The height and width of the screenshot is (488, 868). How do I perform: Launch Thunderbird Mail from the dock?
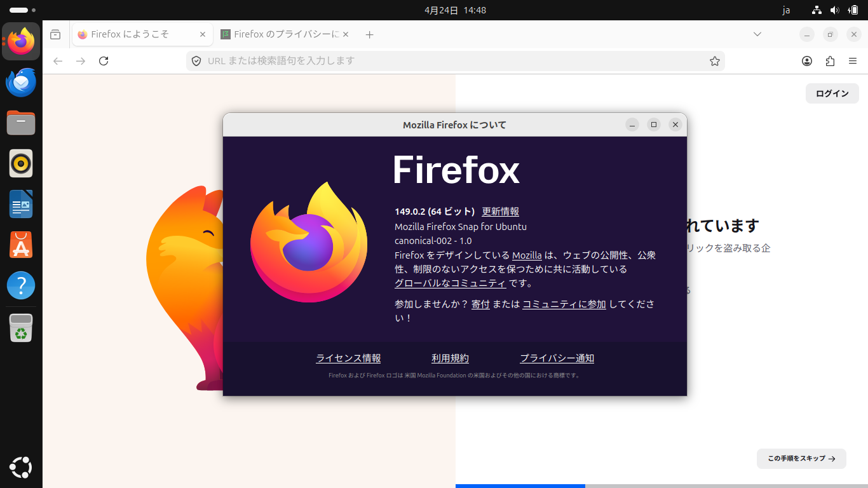pyautogui.click(x=21, y=83)
